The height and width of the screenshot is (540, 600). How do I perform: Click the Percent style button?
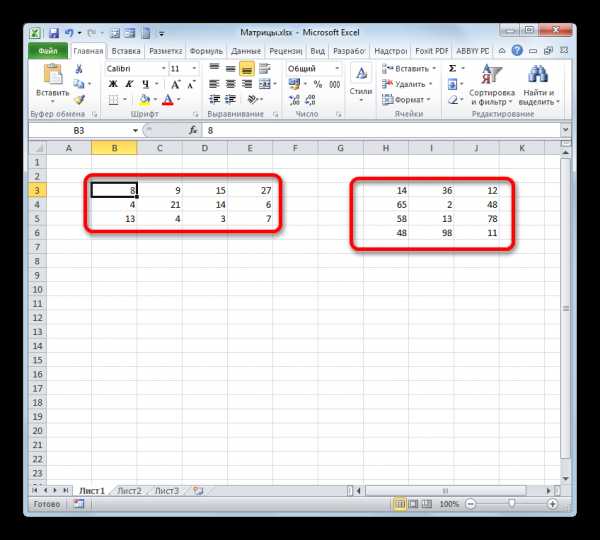tap(318, 84)
